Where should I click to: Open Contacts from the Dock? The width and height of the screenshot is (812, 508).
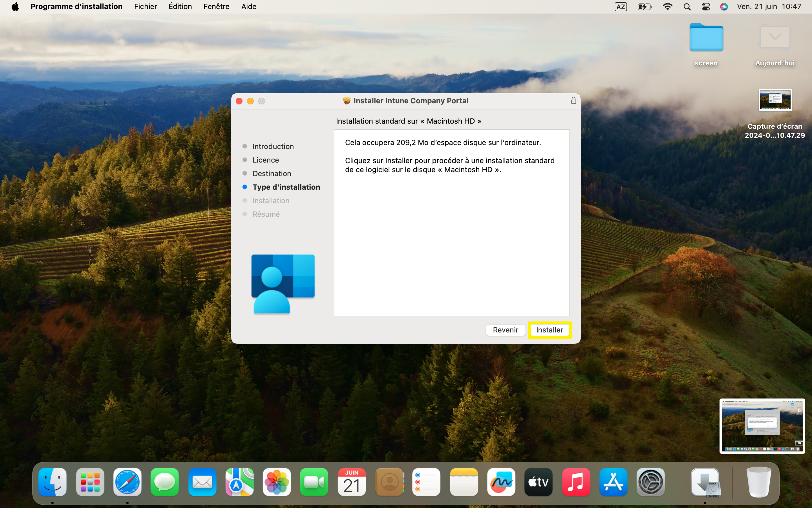pyautogui.click(x=389, y=482)
